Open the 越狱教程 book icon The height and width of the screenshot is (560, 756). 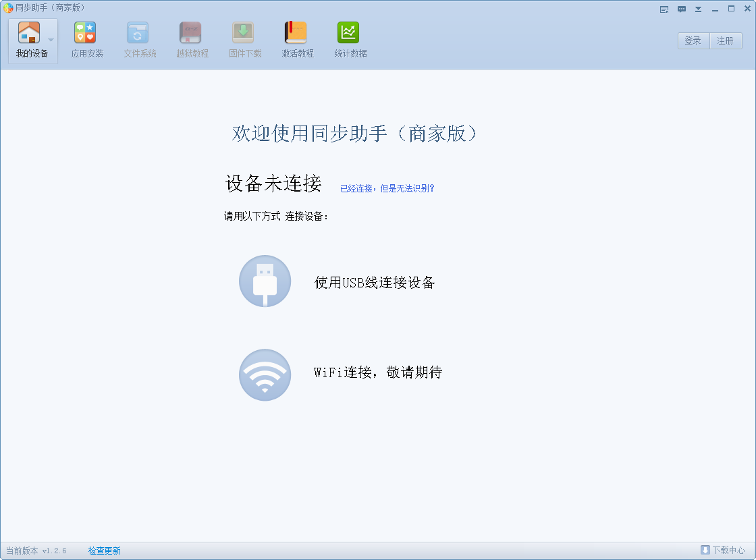(190, 33)
